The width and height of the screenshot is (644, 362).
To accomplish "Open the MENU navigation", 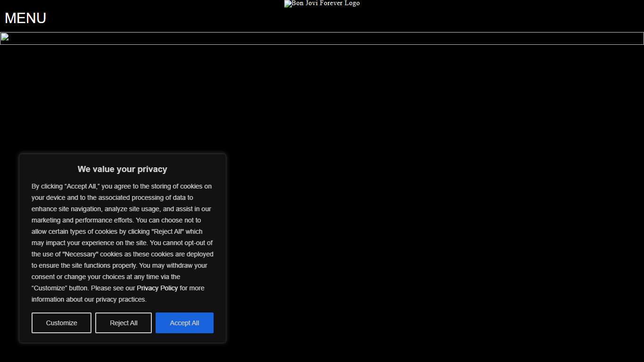I will click(x=25, y=18).
